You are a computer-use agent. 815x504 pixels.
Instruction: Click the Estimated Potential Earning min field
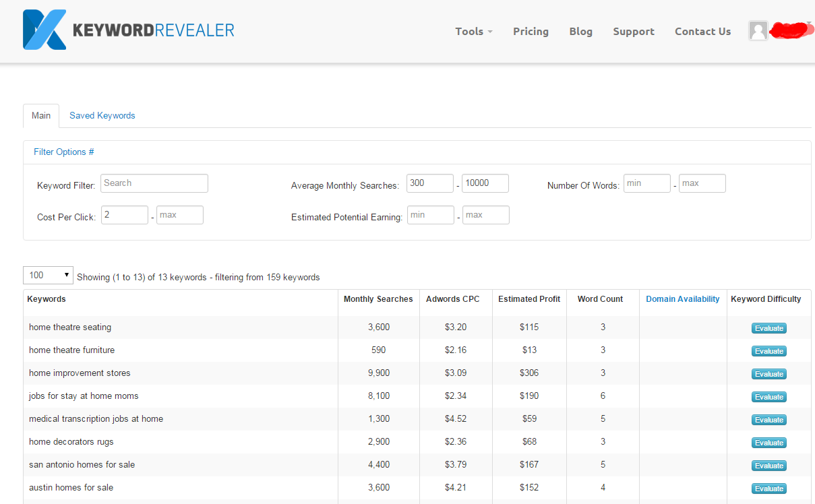pos(430,214)
